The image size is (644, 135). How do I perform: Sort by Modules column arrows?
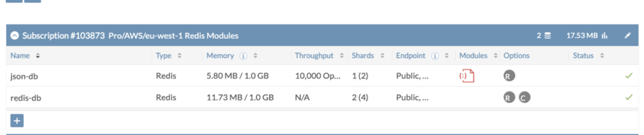(496, 56)
